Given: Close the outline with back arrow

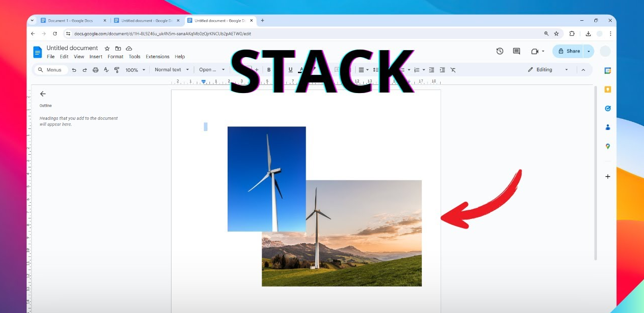Looking at the screenshot, I should (x=43, y=94).
